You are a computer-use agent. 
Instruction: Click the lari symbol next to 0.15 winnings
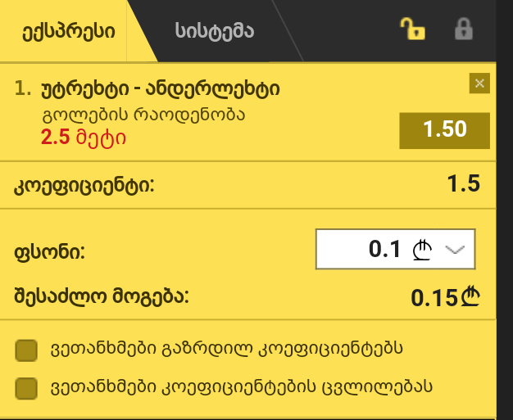[x=470, y=296]
